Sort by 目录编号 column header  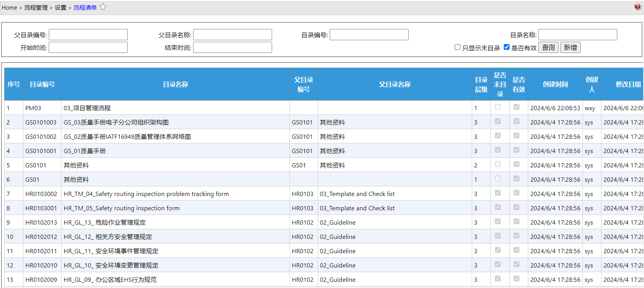point(42,84)
